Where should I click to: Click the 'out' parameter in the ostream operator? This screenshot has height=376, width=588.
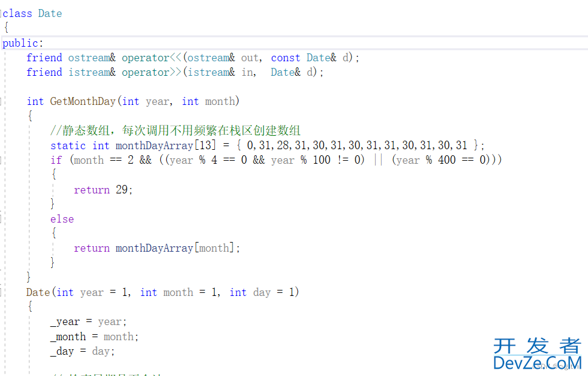pos(250,58)
